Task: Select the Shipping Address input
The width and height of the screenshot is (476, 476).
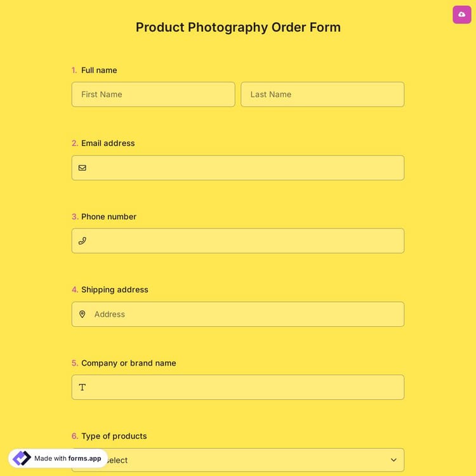Action: tap(244, 314)
